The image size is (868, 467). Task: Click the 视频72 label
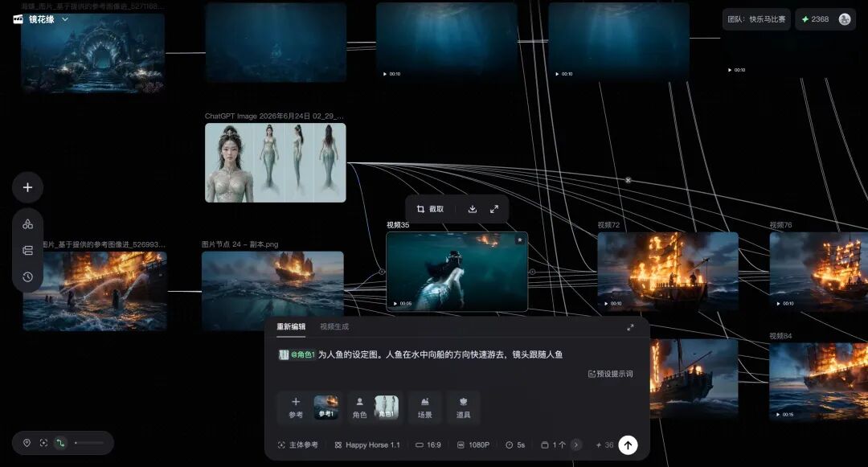608,225
